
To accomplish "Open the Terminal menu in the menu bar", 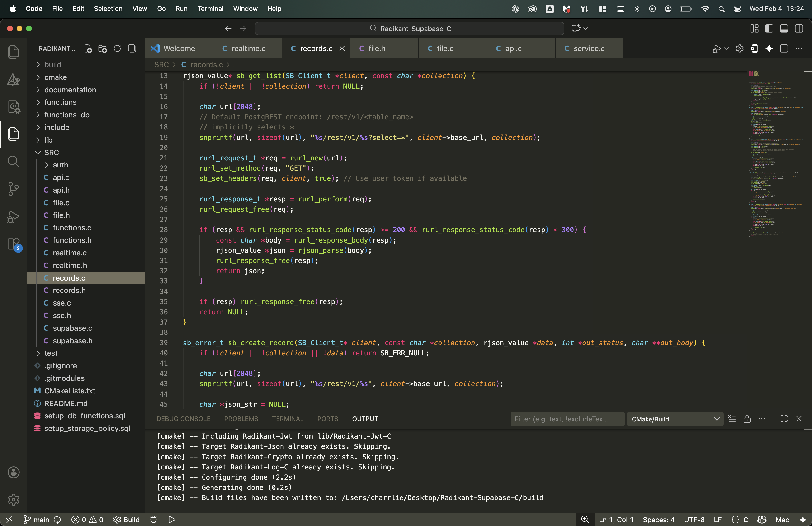I will [210, 9].
